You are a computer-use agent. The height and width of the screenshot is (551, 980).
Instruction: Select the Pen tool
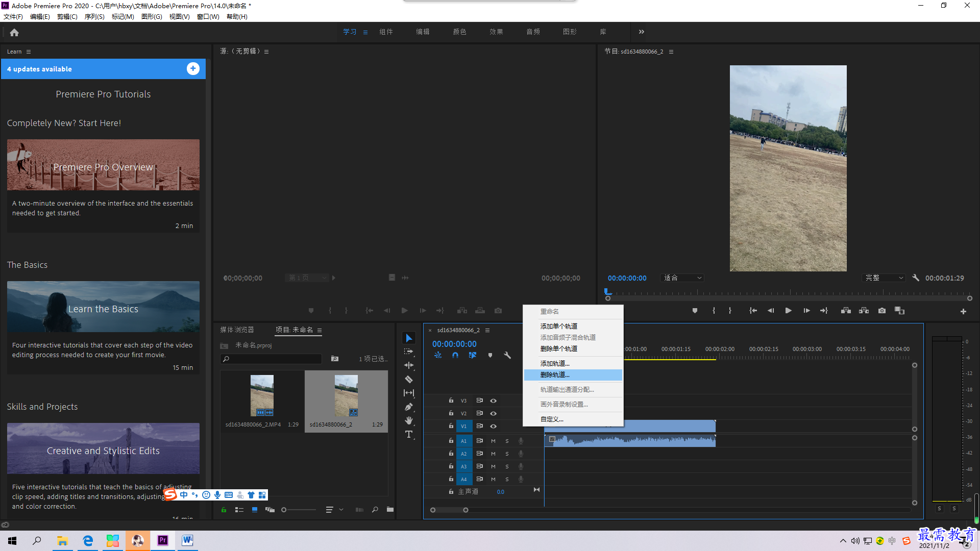[409, 407]
